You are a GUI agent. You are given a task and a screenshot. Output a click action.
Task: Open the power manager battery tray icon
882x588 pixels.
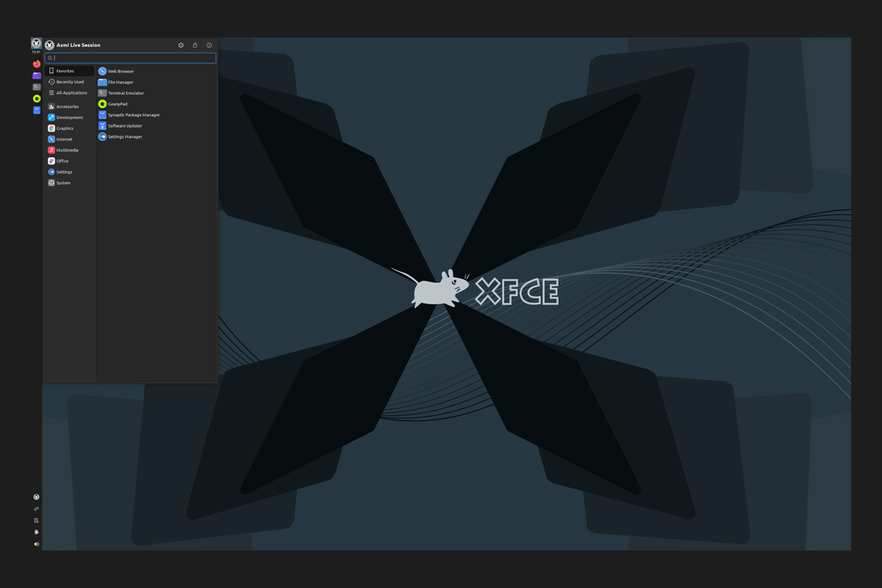pos(36,532)
